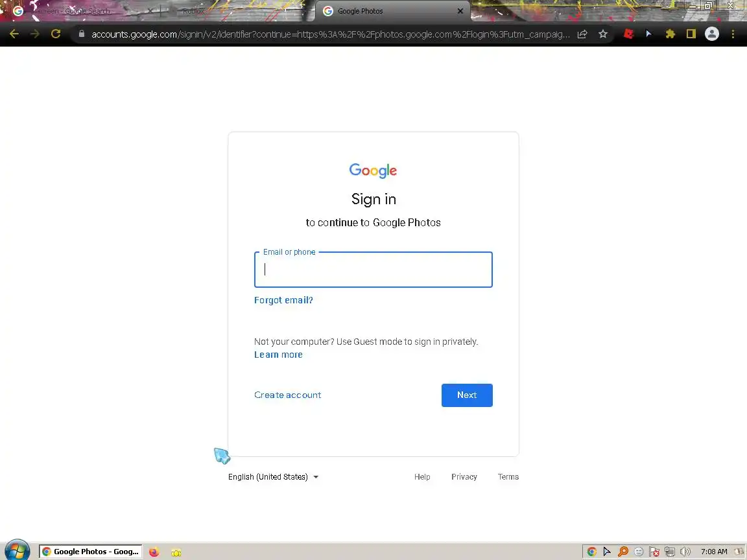View site info via padlock icon
This screenshot has height=560, width=747.
[x=82, y=34]
